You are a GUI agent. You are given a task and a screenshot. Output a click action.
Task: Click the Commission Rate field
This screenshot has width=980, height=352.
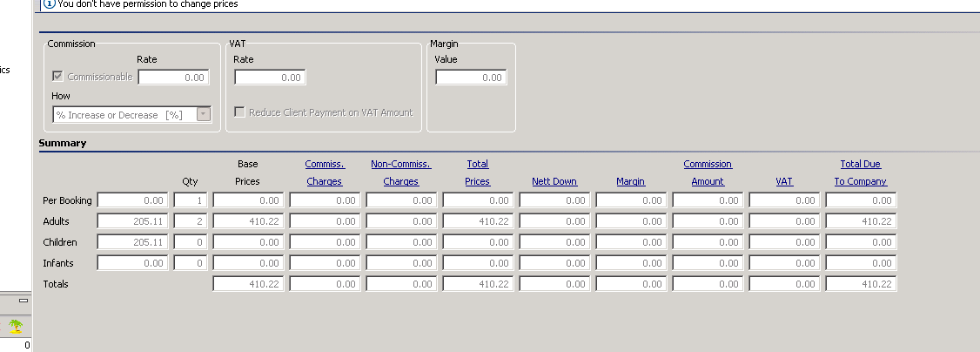(173, 78)
